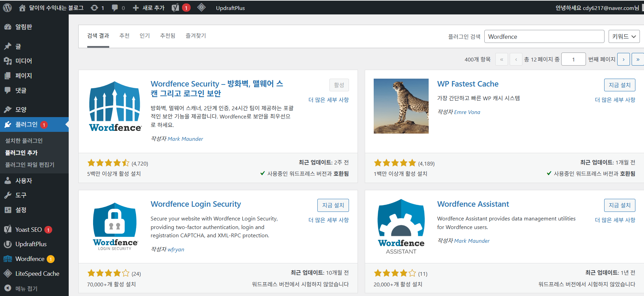
Task: Open Yoast SEO icon in admin bar
Action: (176, 8)
